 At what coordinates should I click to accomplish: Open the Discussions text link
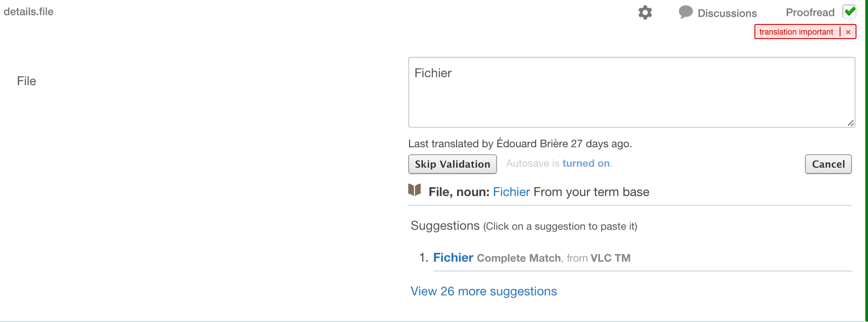point(727,13)
